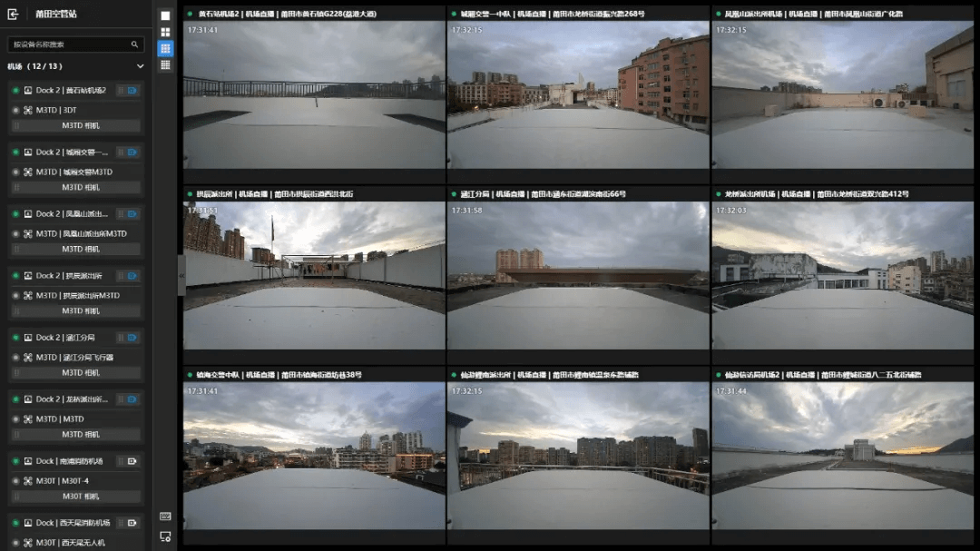
Task: Switch to the 4x4 grid layout
Action: (165, 65)
